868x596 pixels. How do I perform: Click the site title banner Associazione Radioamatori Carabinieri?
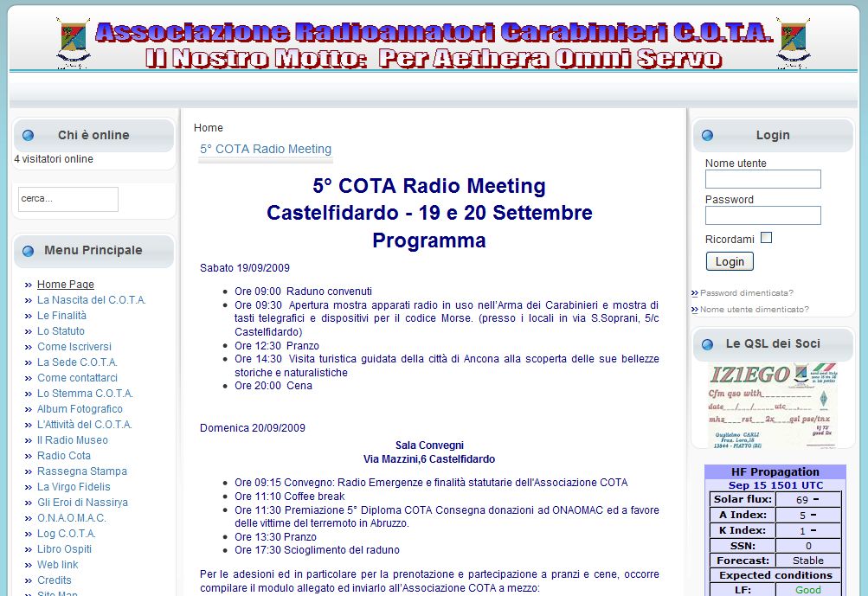[434, 32]
